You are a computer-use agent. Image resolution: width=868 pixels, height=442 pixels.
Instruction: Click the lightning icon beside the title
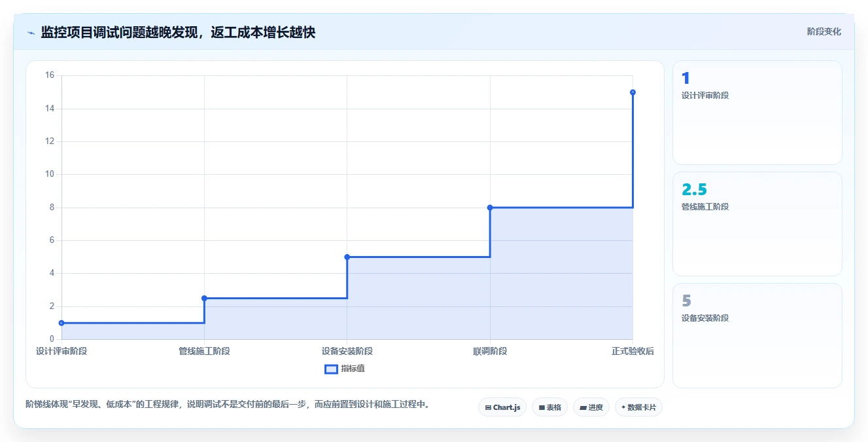tap(31, 33)
